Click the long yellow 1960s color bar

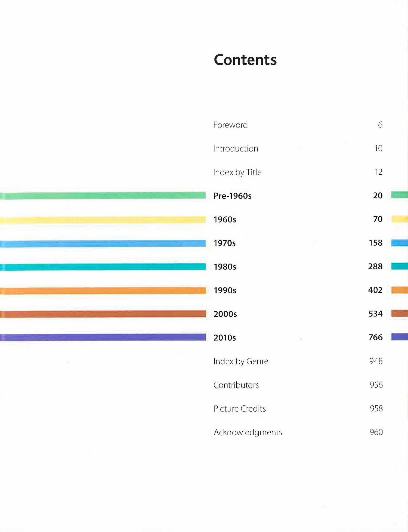(x=103, y=220)
